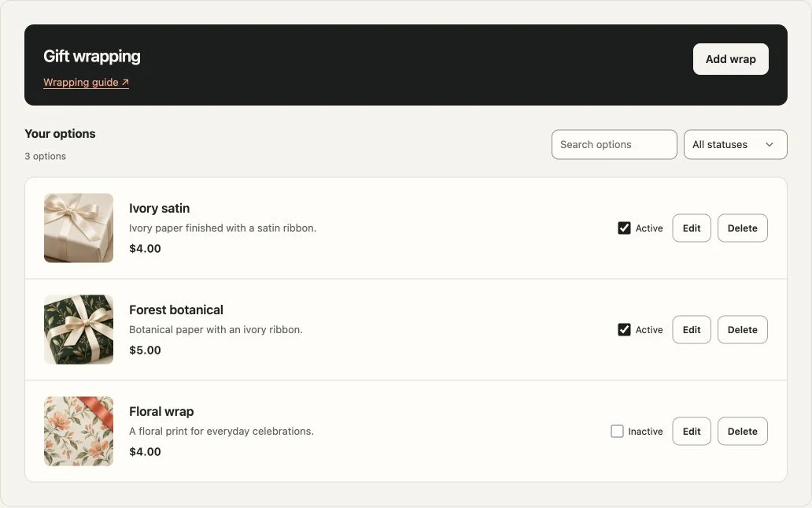The image size is (812, 508).
Task: Uncheck Active for Ivory satin
Action: coord(624,228)
